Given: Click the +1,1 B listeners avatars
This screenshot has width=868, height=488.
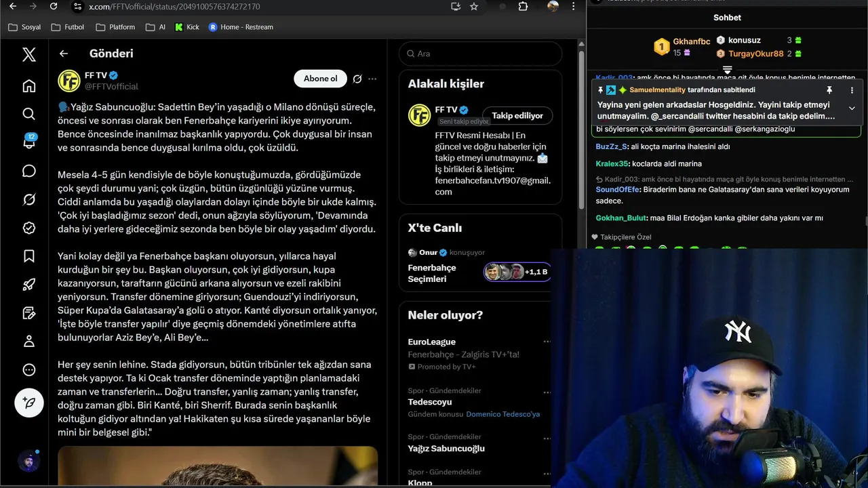Looking at the screenshot, I should tap(517, 272).
